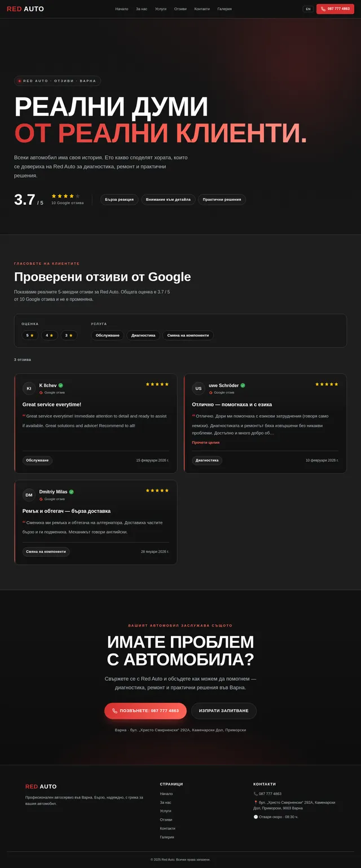Screen dimensions: 361x868
Task: Filter reviews by 5 star rating
Action: point(30,335)
